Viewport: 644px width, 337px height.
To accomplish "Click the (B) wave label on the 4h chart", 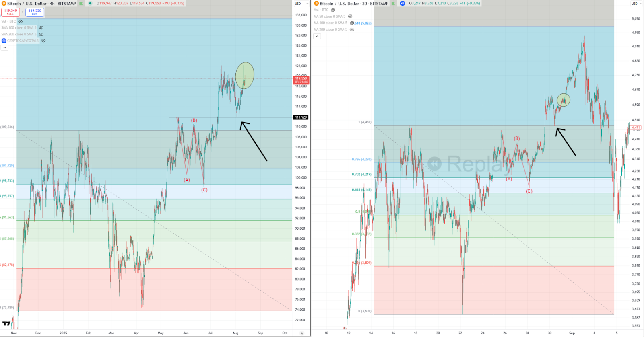I will click(194, 120).
